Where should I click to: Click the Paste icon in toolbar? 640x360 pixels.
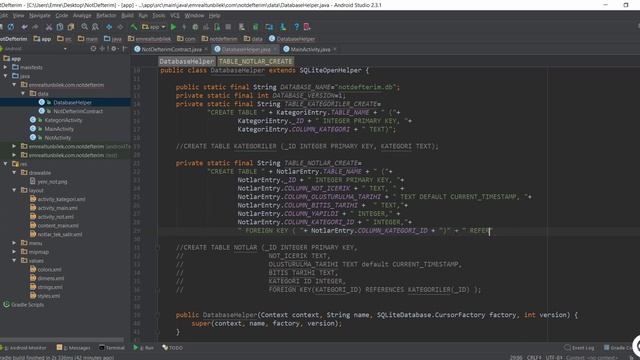(x=71, y=27)
